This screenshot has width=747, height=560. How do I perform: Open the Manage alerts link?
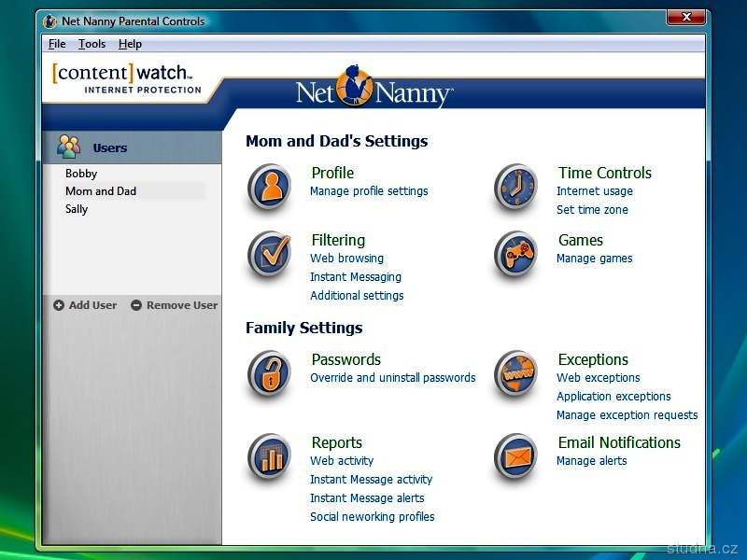click(x=592, y=460)
